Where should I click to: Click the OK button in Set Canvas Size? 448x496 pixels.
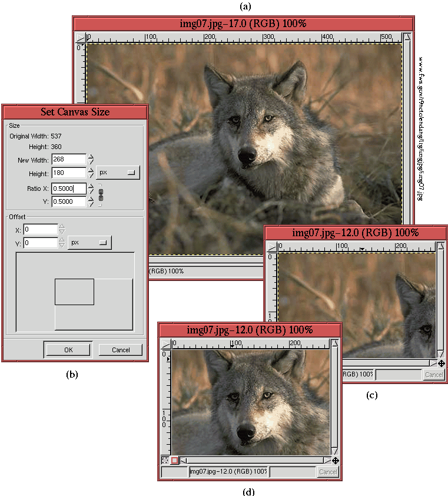pyautogui.click(x=68, y=350)
